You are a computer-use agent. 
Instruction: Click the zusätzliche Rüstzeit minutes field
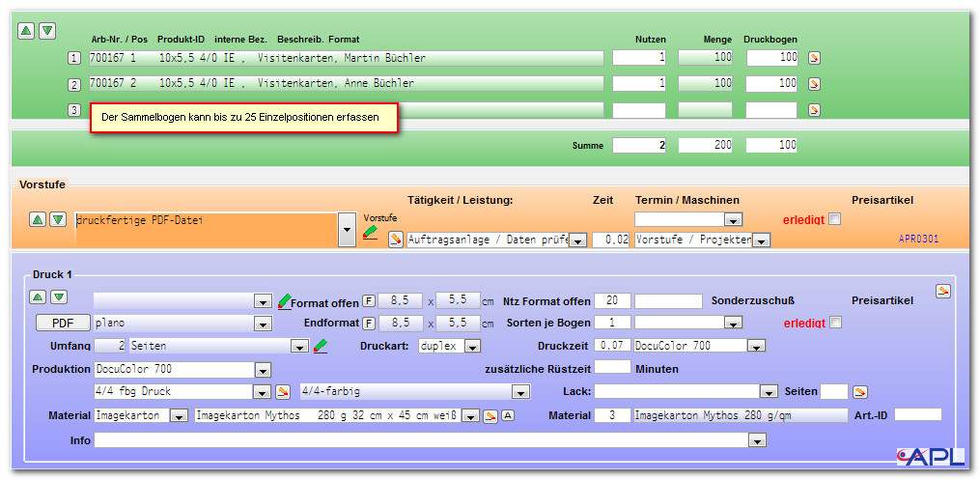612,367
